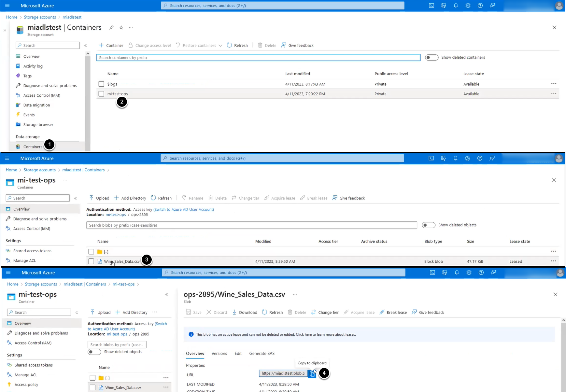The height and width of the screenshot is (392, 566).
Task: Open the Activity log menu item
Action: coord(33,66)
